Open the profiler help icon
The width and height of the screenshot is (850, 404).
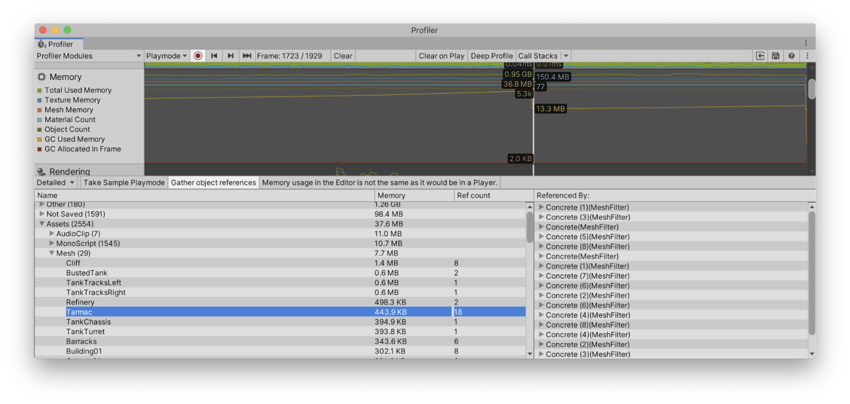click(791, 56)
